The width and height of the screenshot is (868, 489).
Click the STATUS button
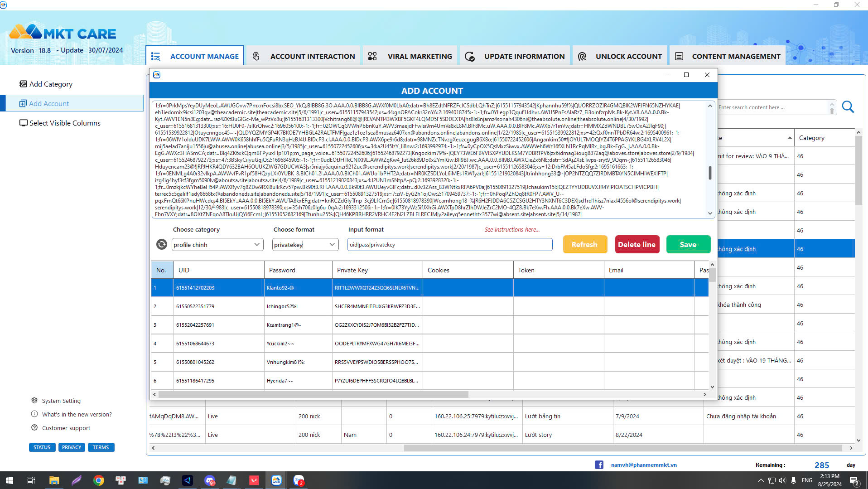42,447
